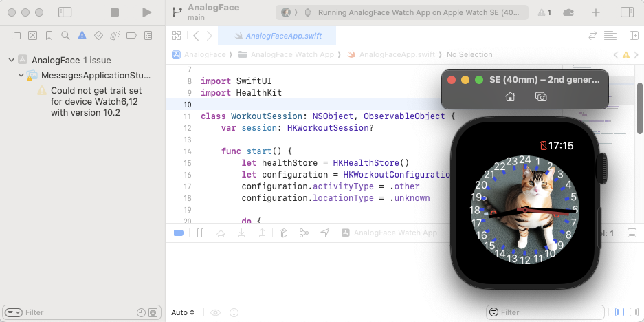Toggle the code review arrows button

click(x=592, y=36)
